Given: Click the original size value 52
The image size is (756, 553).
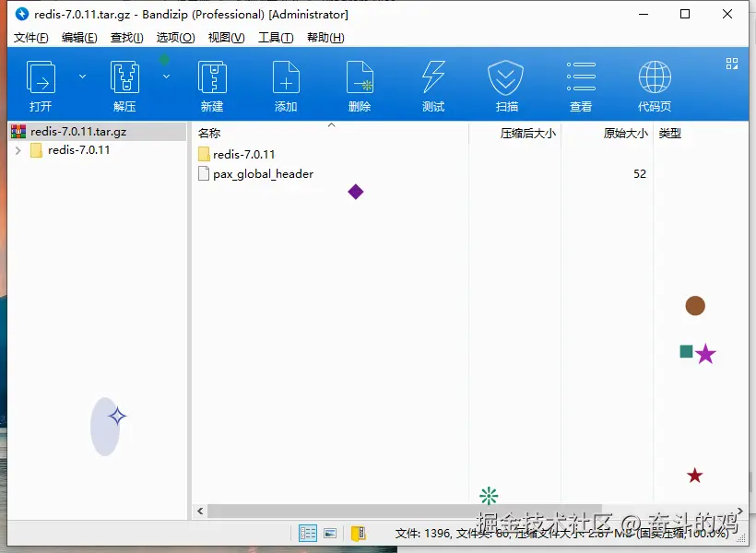Looking at the screenshot, I should (640, 174).
